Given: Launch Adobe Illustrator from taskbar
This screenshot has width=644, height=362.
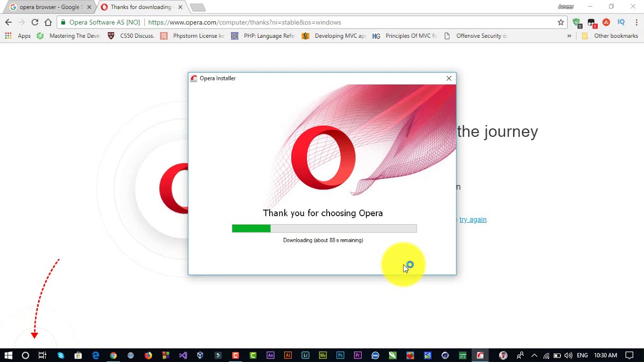Looking at the screenshot, I should coord(288,355).
